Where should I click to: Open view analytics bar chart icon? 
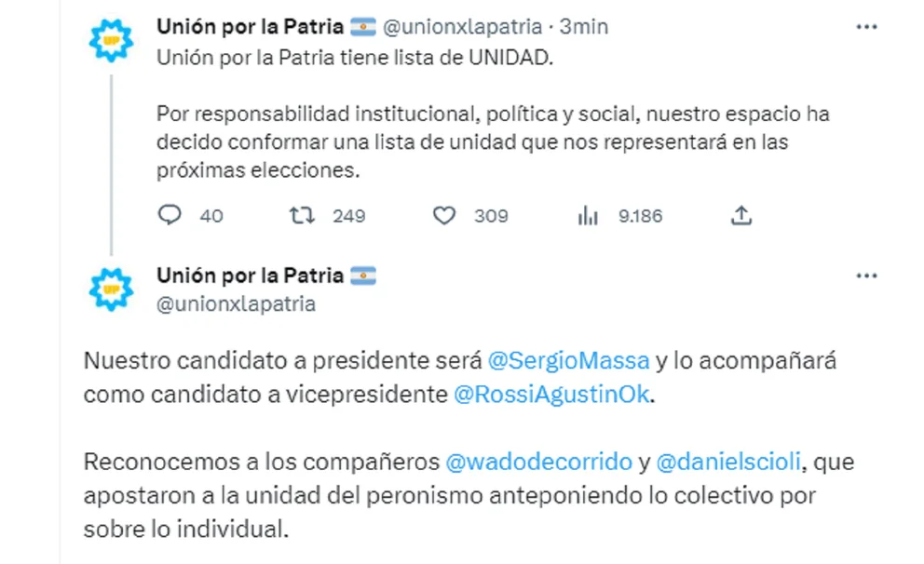[588, 216]
